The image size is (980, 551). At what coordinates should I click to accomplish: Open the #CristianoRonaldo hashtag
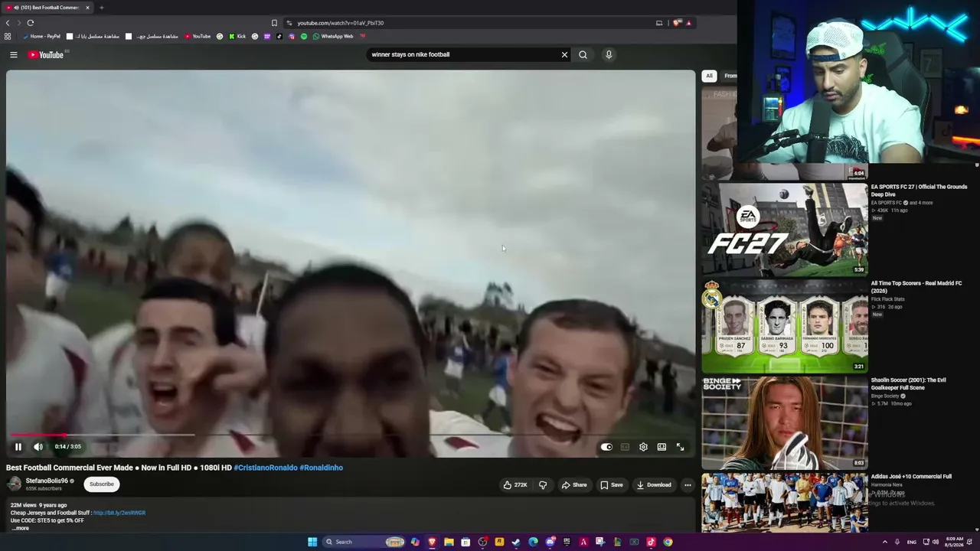pos(266,468)
